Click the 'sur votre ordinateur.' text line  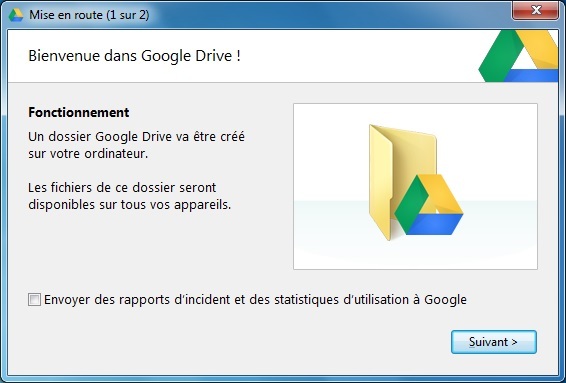pos(88,154)
